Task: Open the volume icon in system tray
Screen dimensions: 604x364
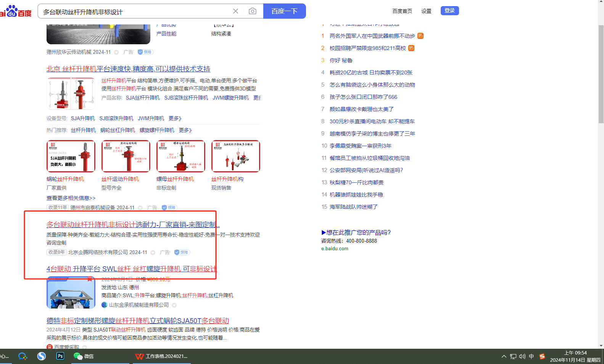Action: pos(522,356)
